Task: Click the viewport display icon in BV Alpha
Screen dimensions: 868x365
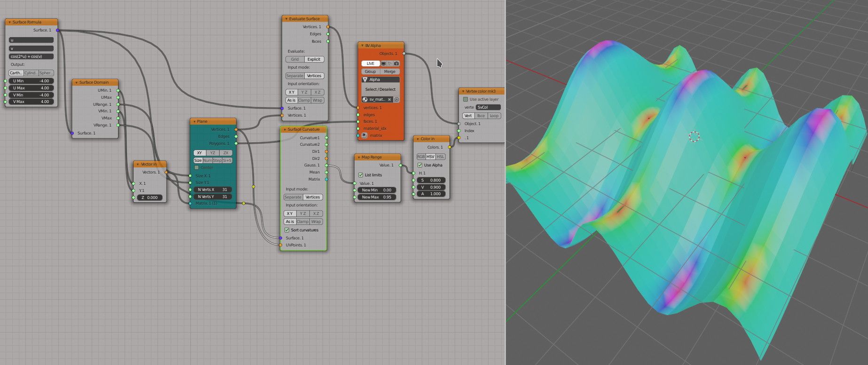Action: pos(384,63)
